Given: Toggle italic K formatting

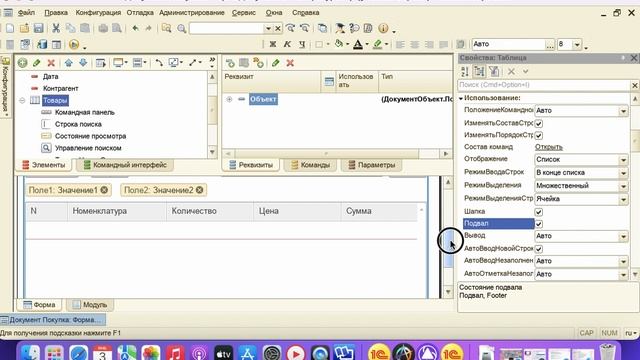Looking at the screenshot, I should pos(287,44).
